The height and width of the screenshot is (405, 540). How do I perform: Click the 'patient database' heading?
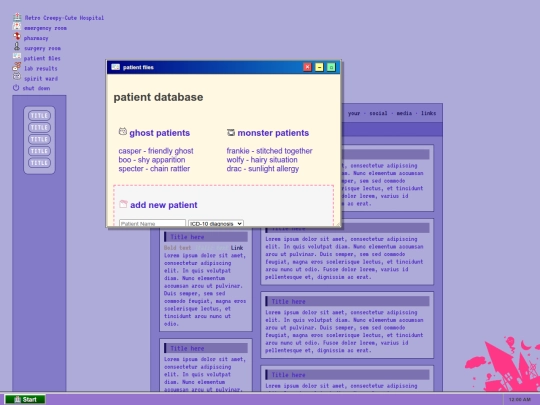pos(158,97)
